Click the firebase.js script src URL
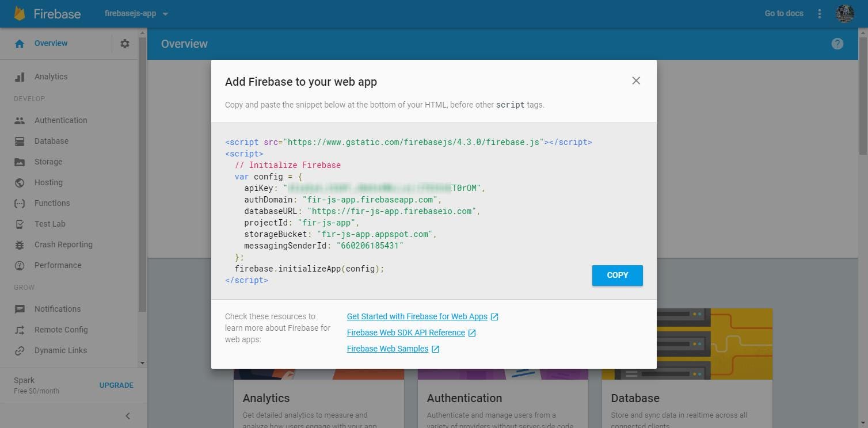 click(x=413, y=142)
